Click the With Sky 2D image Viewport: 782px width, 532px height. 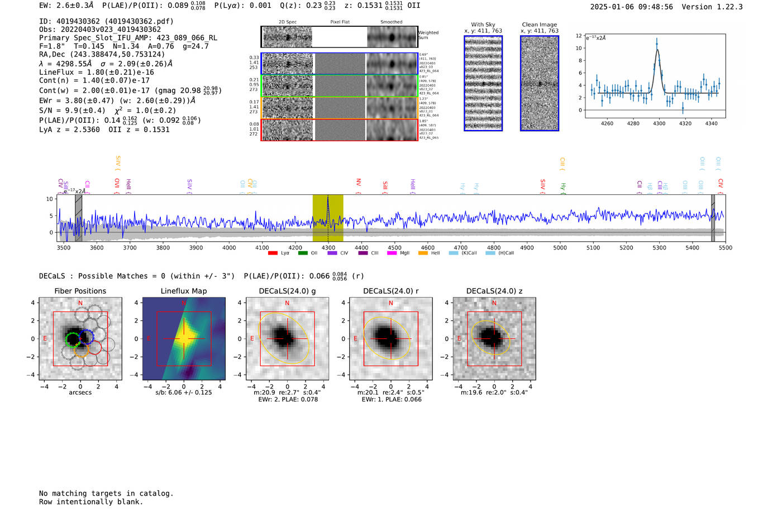483,83
